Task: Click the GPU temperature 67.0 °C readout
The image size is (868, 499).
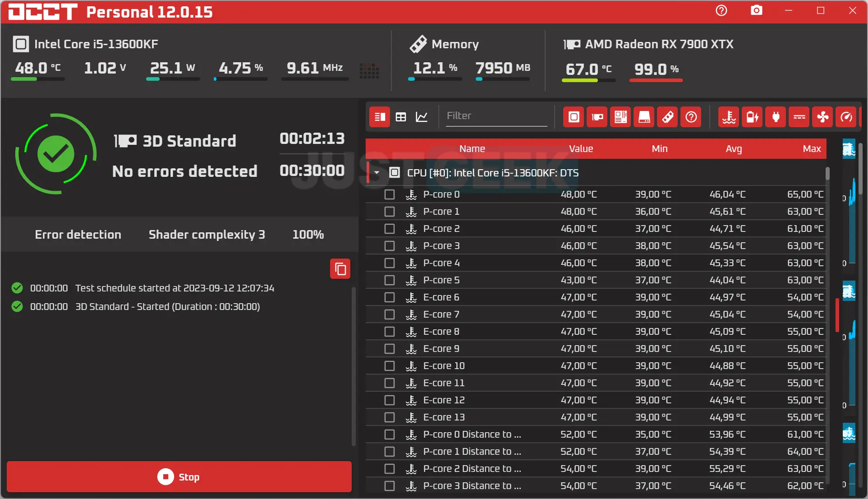Action: point(588,69)
